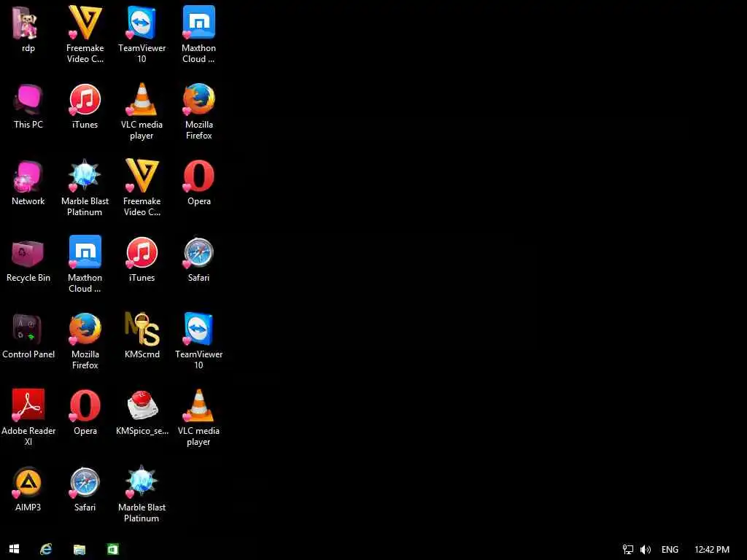This screenshot has height=560, width=747.
Task: Open the green Store icon on taskbar
Action: tap(112, 549)
